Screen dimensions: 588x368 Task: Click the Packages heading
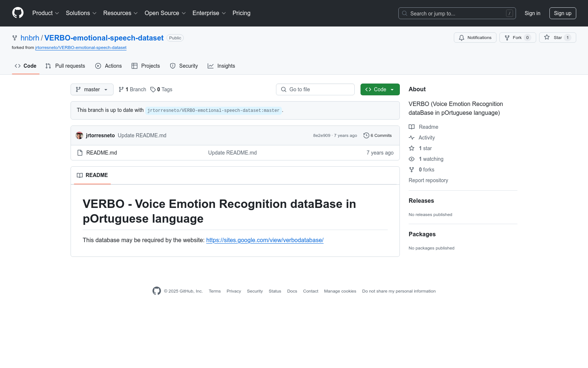[422, 234]
